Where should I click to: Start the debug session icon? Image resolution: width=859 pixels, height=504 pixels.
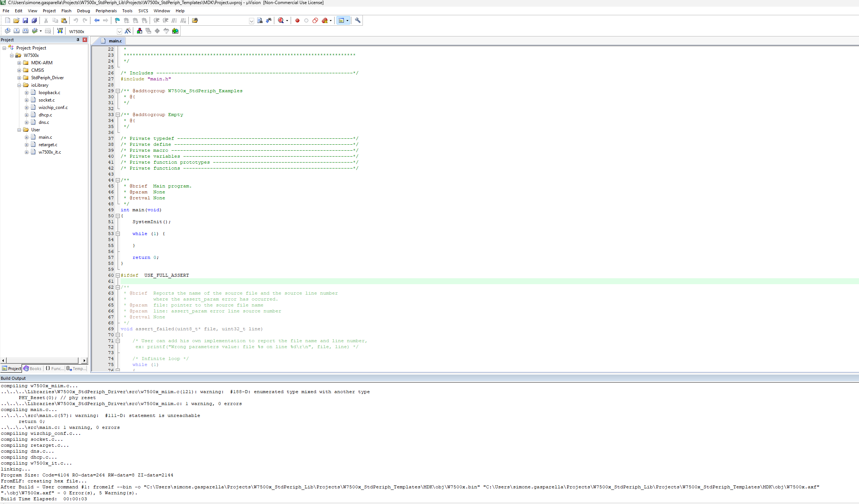pos(281,20)
